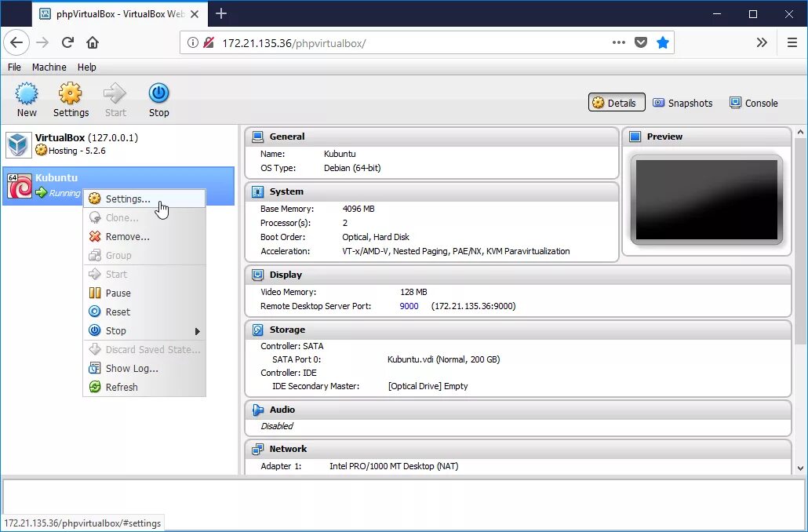Click the Kubuntu Debian swirl icon
The height and width of the screenshot is (532, 808).
click(x=20, y=186)
